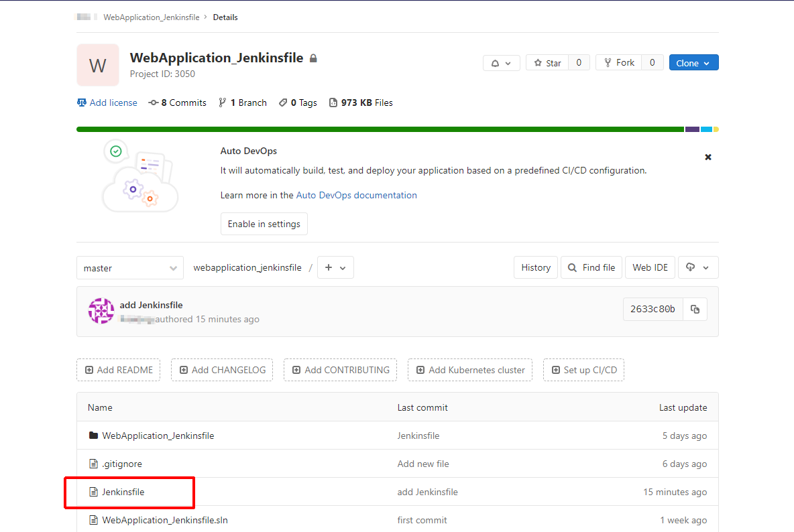Open the download source code dropdown
The image size is (794, 532).
tap(698, 267)
